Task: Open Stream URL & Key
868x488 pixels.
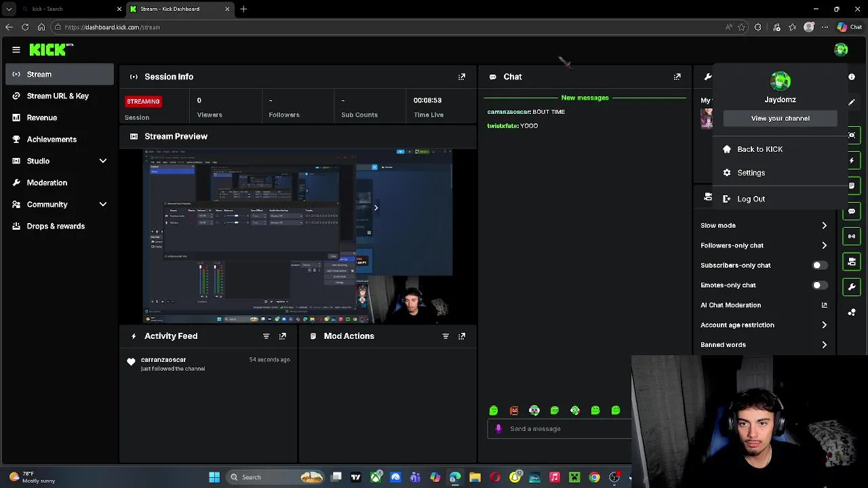Action: (60, 96)
